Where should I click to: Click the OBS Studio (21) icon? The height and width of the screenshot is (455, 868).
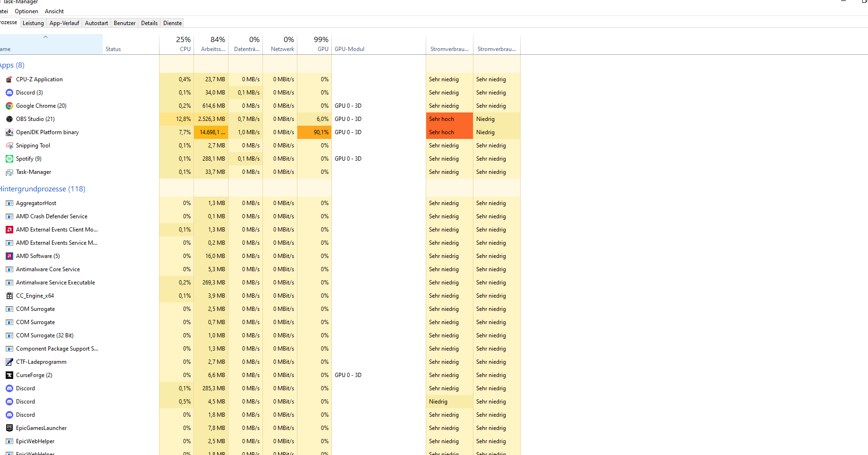pos(9,119)
